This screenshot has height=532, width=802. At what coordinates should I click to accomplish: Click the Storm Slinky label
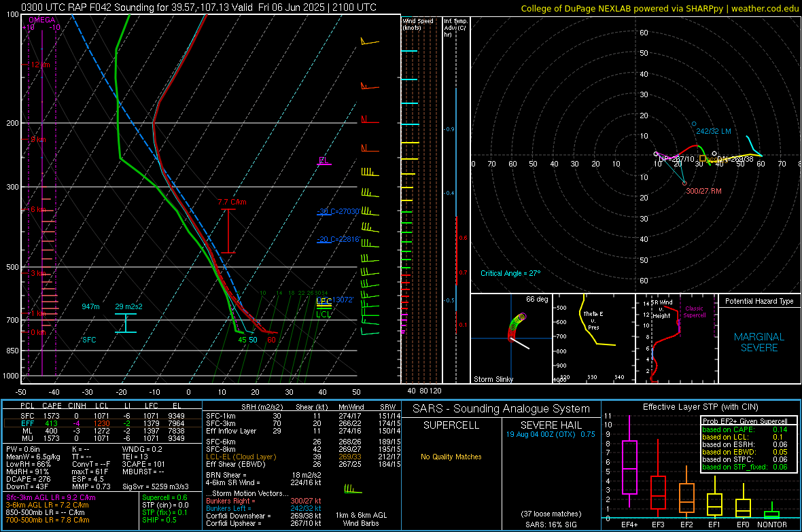coord(493,379)
